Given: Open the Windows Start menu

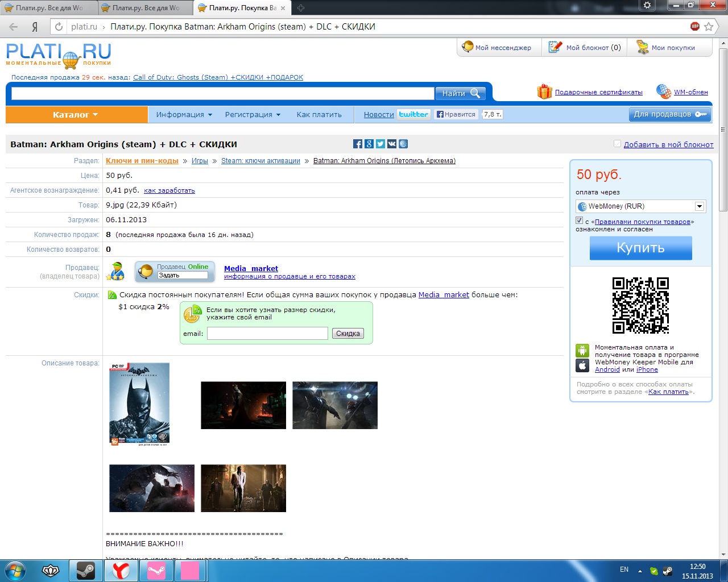Looking at the screenshot, I should pyautogui.click(x=15, y=571).
